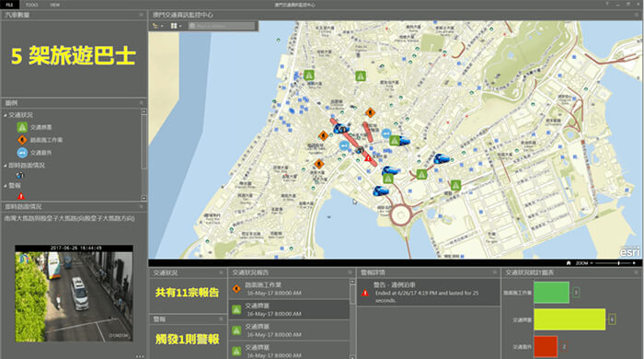This screenshot has height=359, width=644.
Task: Click the map green congestion marker nearest the sea
Action: 309,75
